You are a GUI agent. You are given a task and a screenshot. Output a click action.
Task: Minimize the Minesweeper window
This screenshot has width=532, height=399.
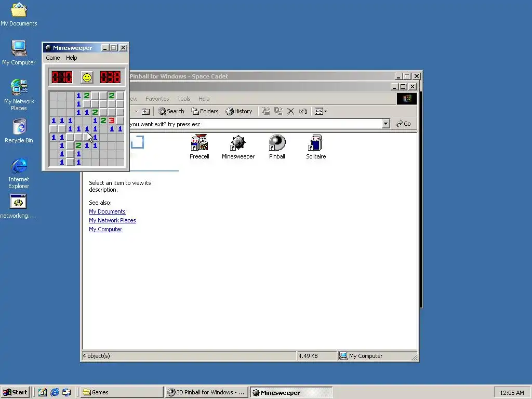tap(105, 48)
